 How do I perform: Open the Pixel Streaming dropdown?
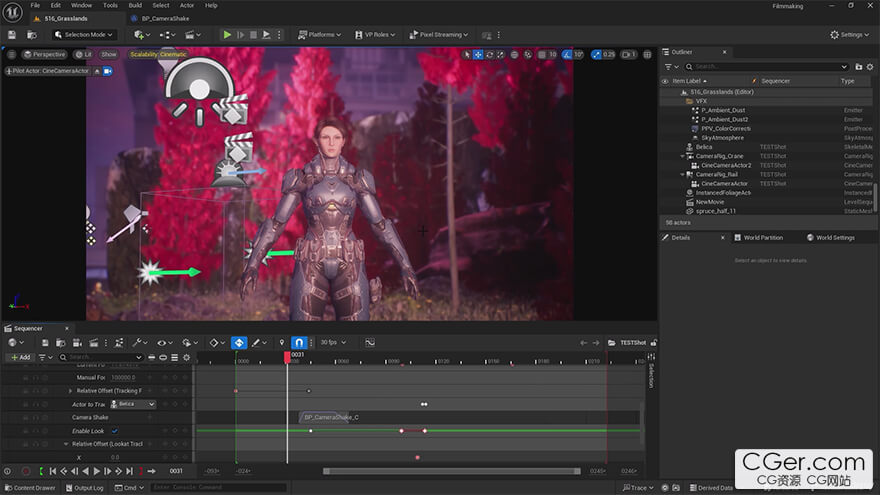click(438, 35)
